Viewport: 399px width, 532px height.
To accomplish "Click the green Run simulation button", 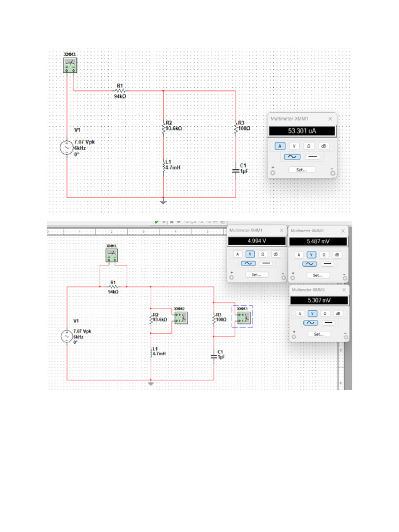I will [x=156, y=222].
